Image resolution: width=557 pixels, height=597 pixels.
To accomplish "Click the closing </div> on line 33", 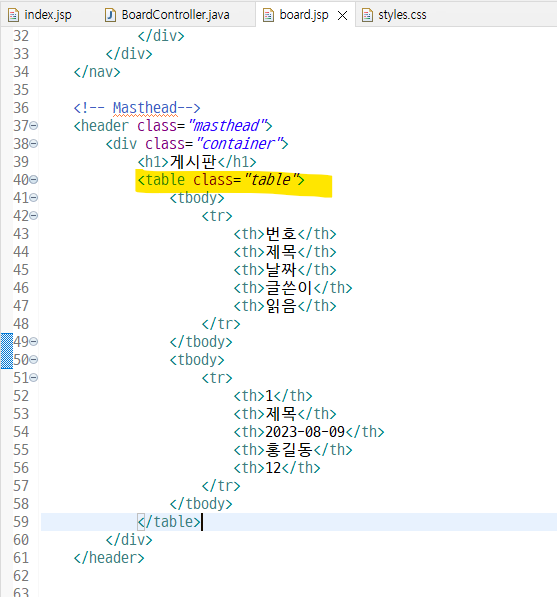I will (129, 54).
